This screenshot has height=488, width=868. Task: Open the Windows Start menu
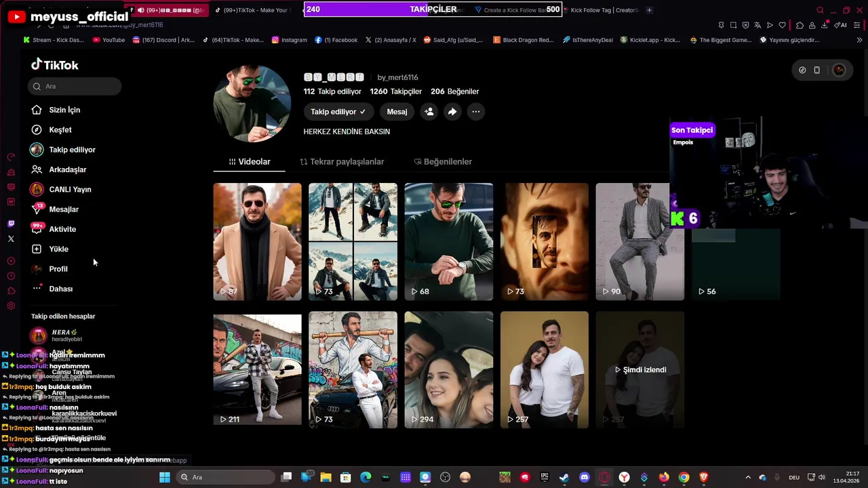[165, 477]
